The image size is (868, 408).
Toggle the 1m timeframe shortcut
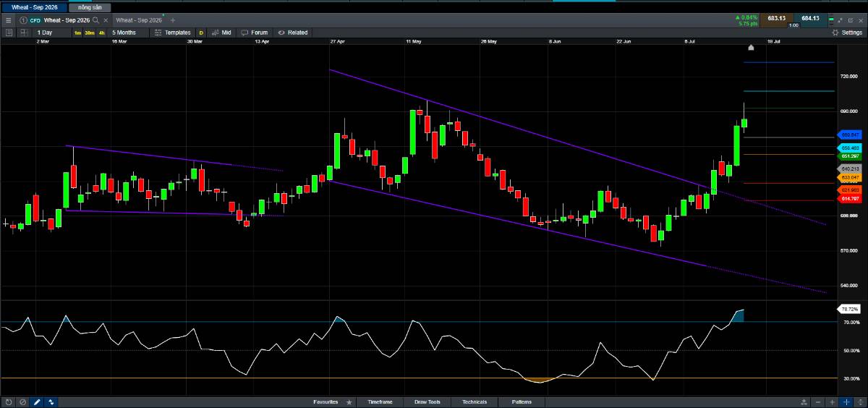click(x=77, y=33)
